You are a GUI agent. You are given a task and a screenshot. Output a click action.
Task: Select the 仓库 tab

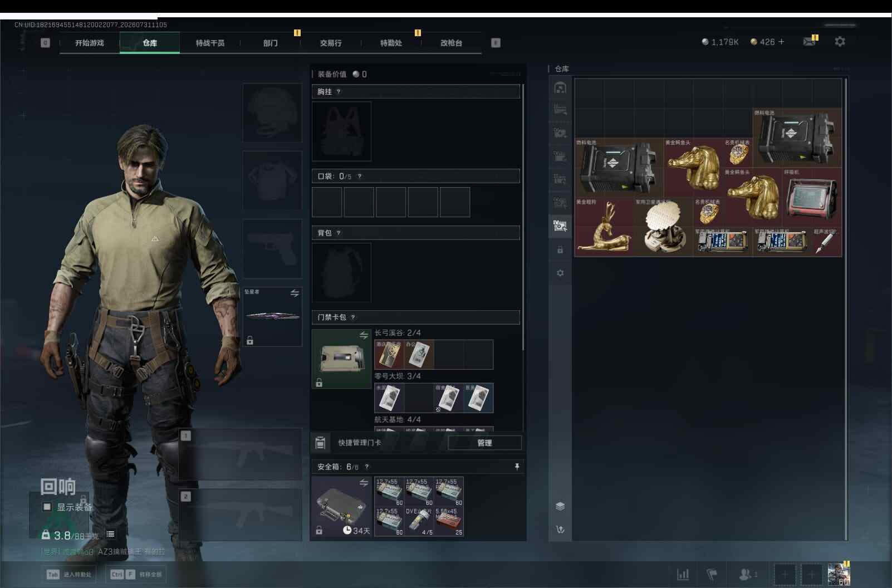click(x=150, y=43)
